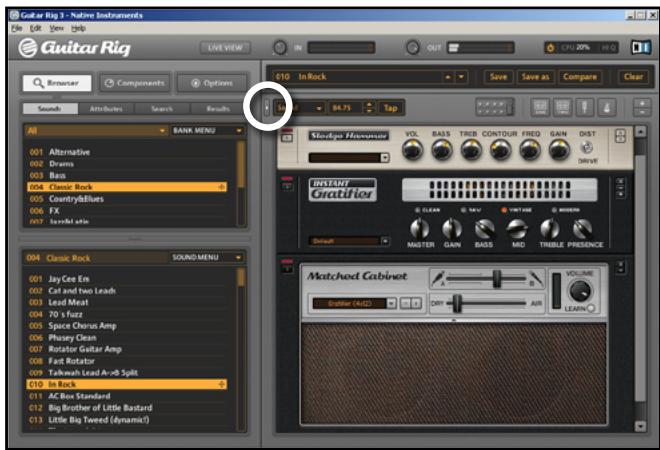The width and height of the screenshot is (660, 450).
Task: Click the input level knob next to IN
Action: pos(280,48)
